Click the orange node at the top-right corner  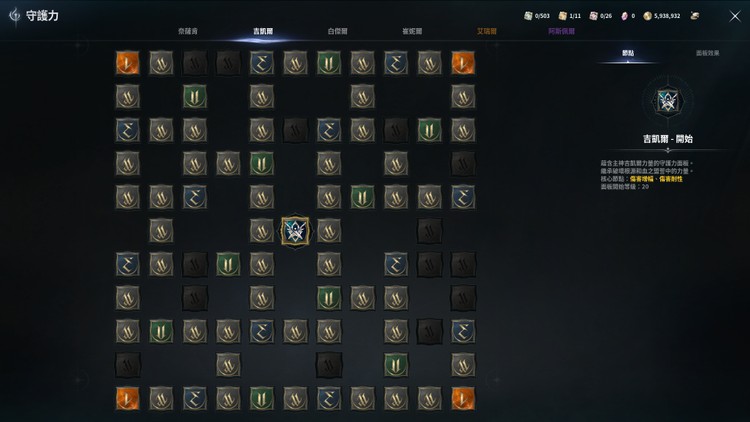tap(463, 63)
